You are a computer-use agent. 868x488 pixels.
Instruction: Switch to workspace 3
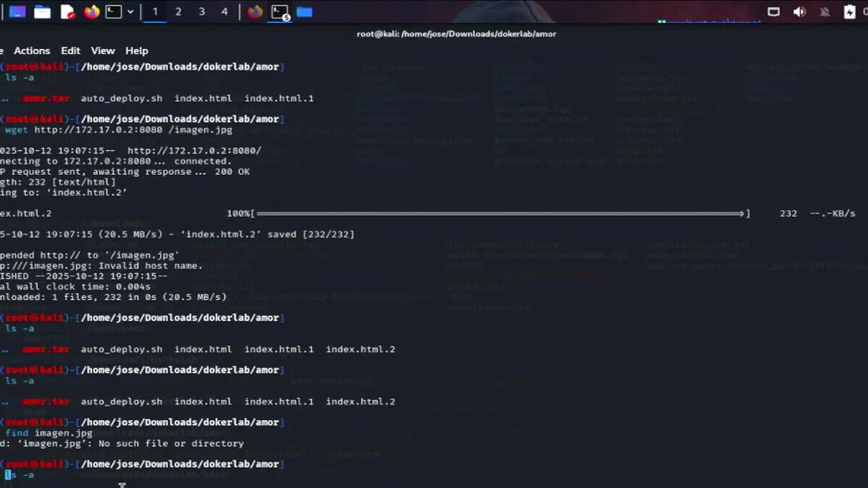click(x=201, y=12)
